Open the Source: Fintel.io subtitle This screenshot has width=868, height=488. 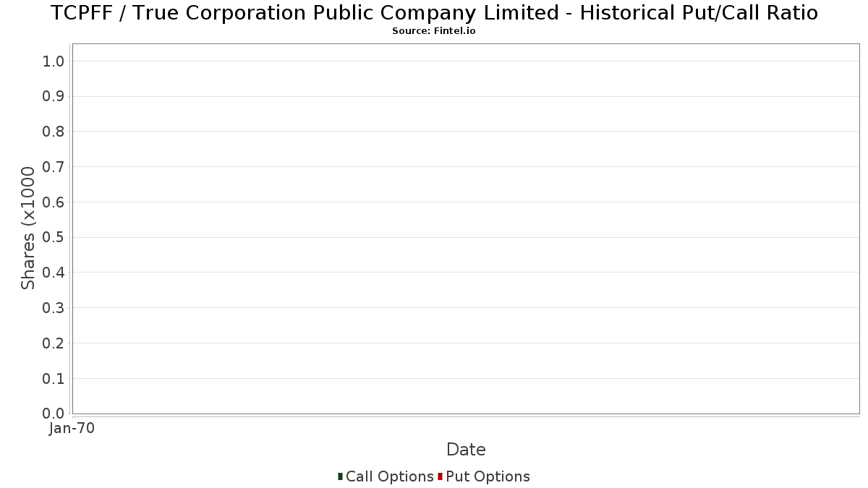coord(434,31)
